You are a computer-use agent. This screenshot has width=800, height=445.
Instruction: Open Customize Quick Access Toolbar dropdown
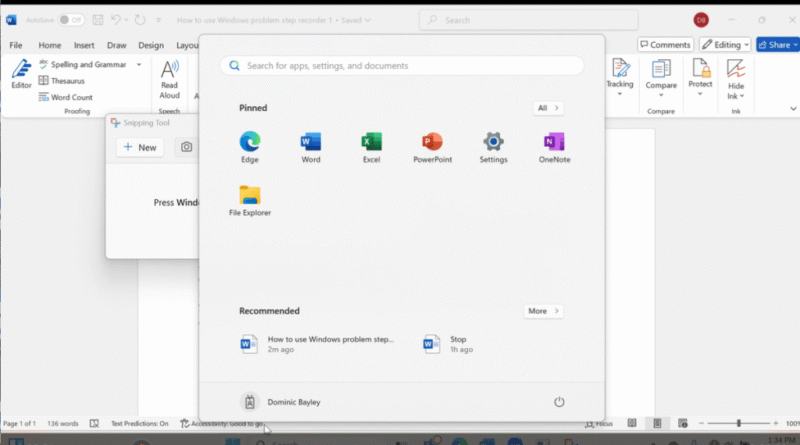(158, 20)
